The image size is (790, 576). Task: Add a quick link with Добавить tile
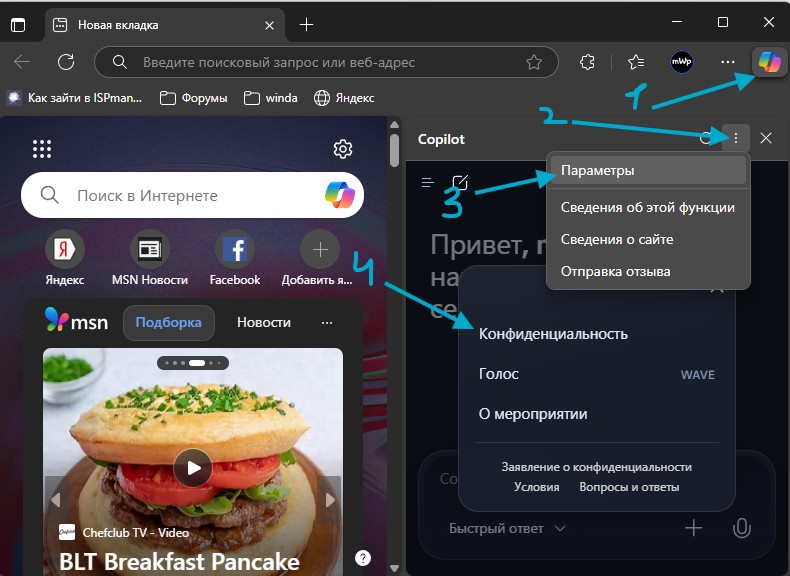coord(318,258)
